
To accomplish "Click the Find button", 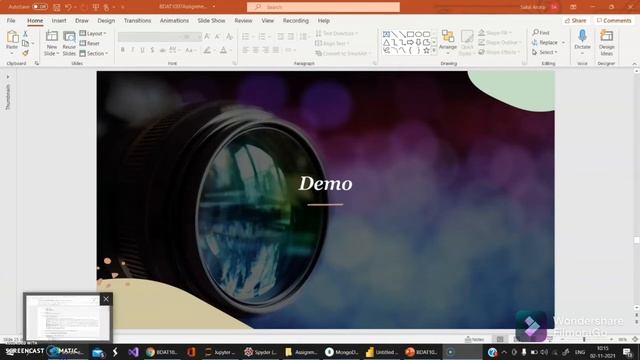I will click(541, 33).
